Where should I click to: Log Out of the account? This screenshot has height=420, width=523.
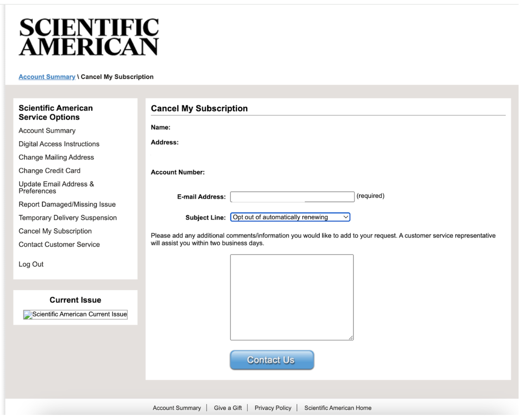coord(31,264)
